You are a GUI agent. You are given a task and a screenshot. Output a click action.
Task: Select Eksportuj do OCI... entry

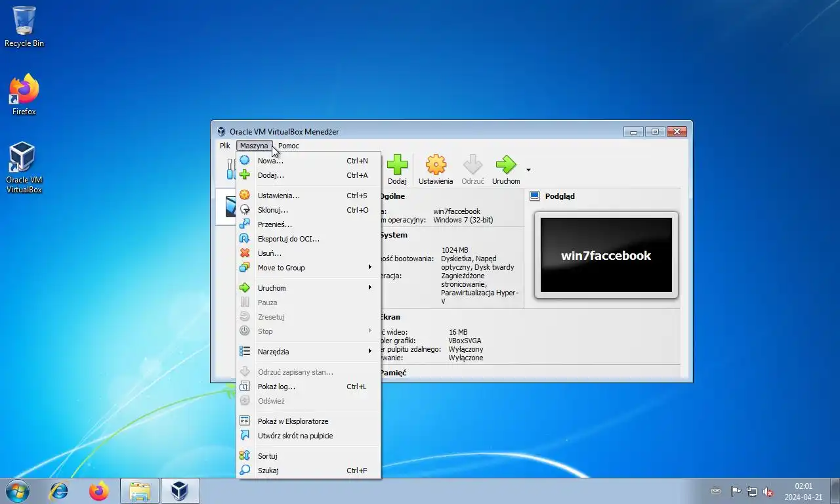point(308,239)
